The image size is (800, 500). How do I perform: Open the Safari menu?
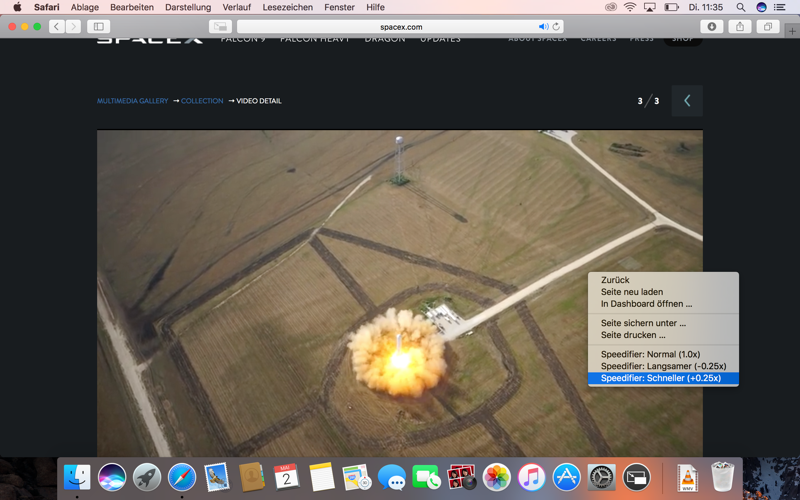pyautogui.click(x=46, y=7)
